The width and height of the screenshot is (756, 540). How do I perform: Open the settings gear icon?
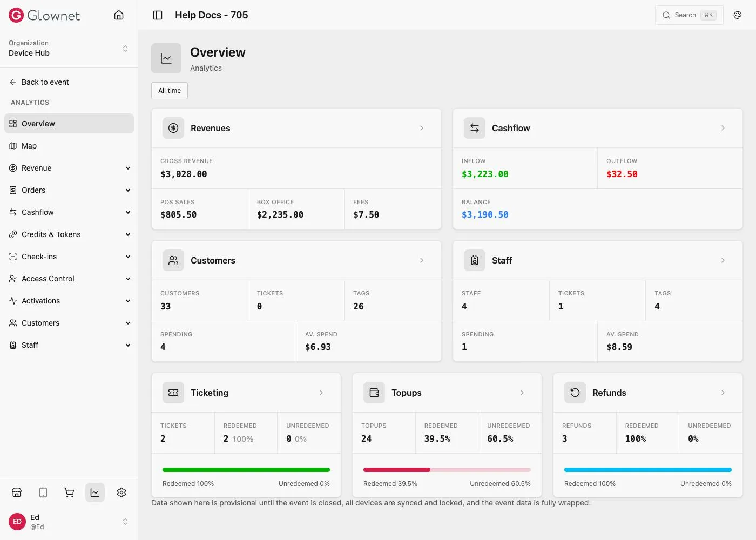coord(122,492)
